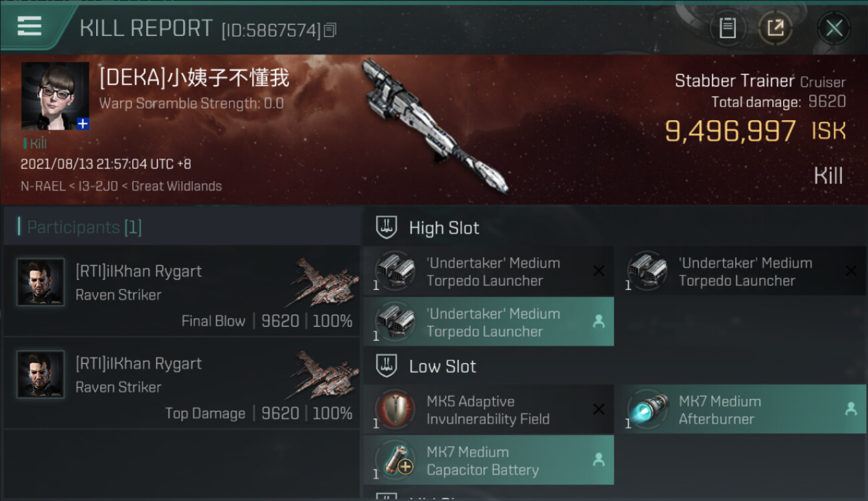Select the MK7 Medium Capacitor Battery module
This screenshot has height=501, width=868.
coord(488,460)
